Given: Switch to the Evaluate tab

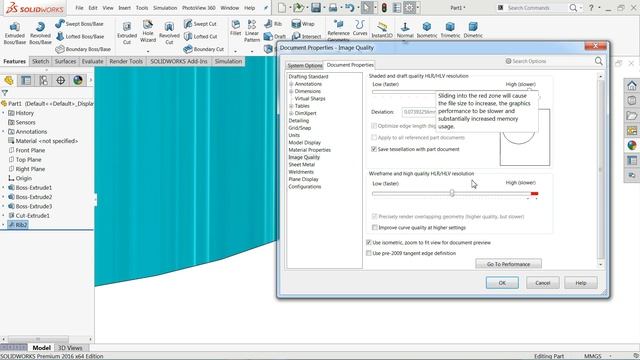Looking at the screenshot, I should (x=93, y=61).
